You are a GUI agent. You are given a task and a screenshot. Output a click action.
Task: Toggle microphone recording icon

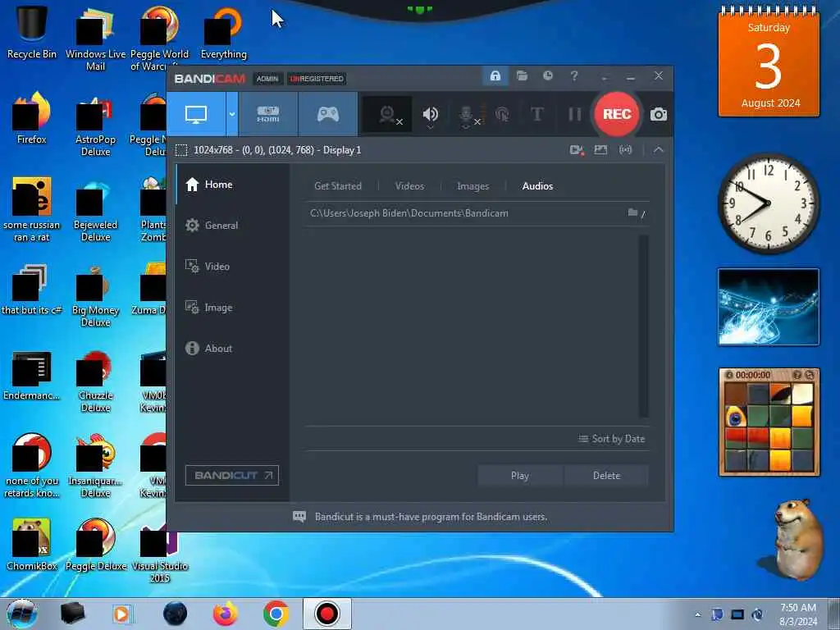point(466,114)
